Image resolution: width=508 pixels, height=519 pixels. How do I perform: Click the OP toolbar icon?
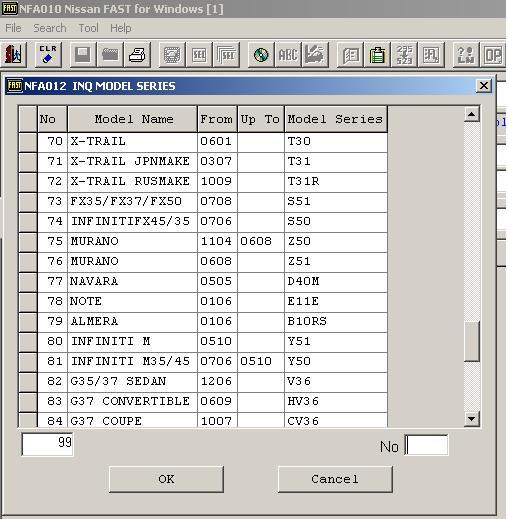[493, 54]
